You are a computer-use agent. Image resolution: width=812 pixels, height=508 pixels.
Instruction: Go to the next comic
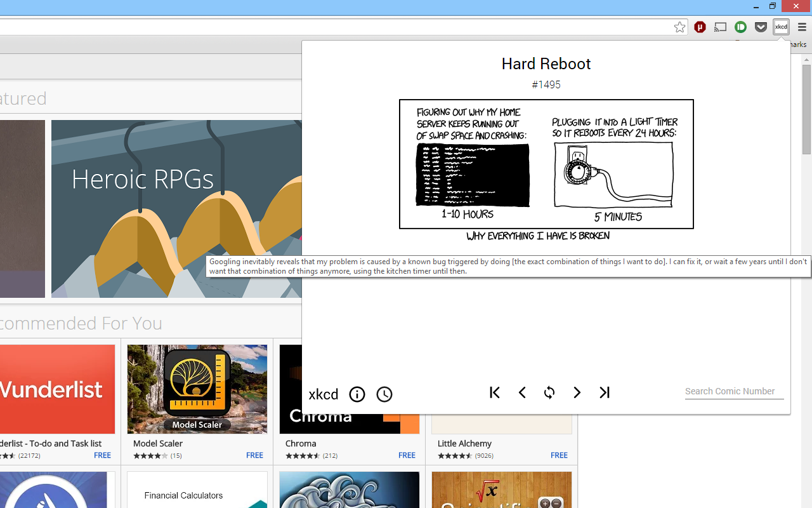[577, 393]
